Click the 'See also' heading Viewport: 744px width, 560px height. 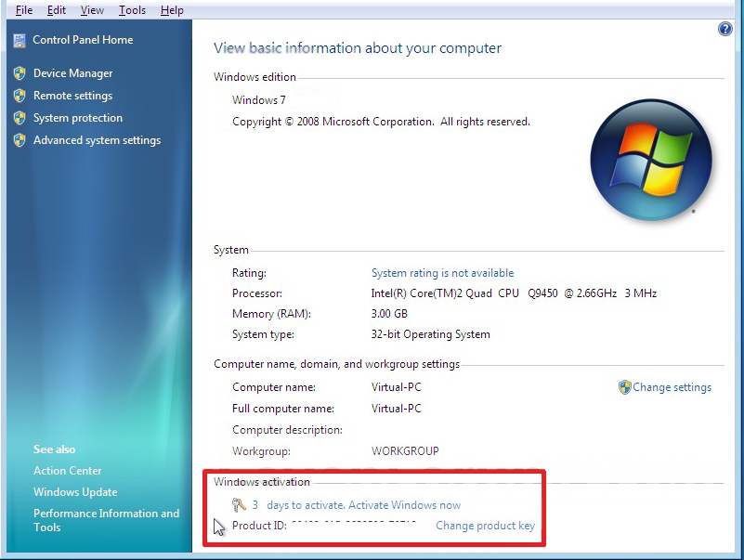pyautogui.click(x=54, y=449)
